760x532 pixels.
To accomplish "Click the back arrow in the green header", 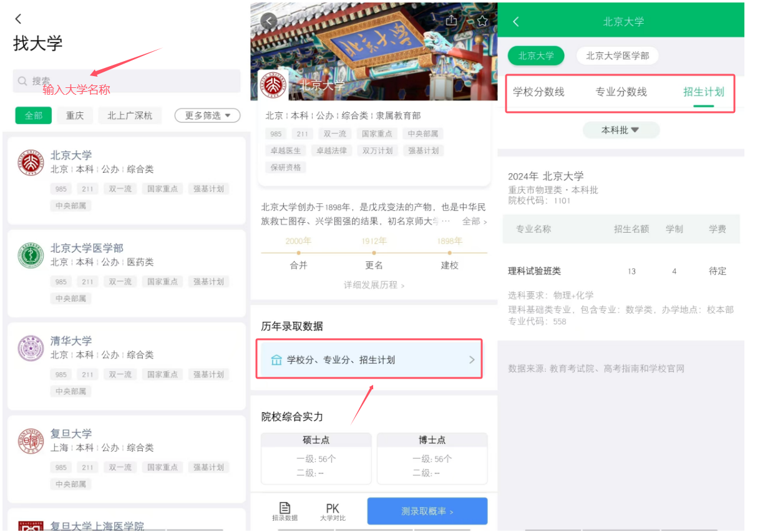I will 515,21.
